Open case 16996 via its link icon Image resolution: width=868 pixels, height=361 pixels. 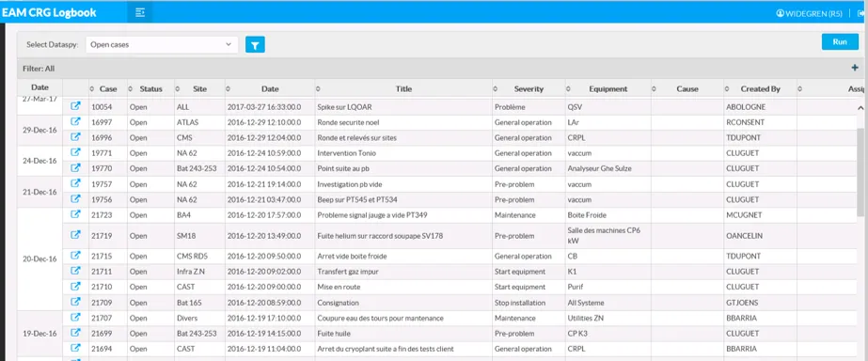tap(76, 136)
